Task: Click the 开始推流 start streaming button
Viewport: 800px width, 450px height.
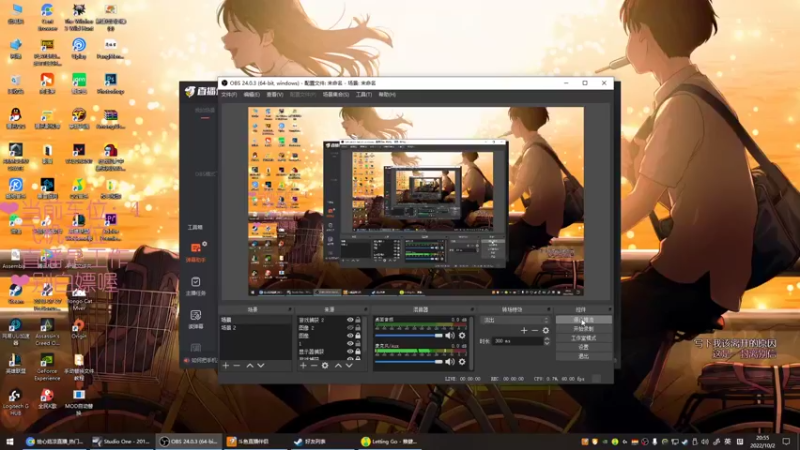Action: coord(583,320)
